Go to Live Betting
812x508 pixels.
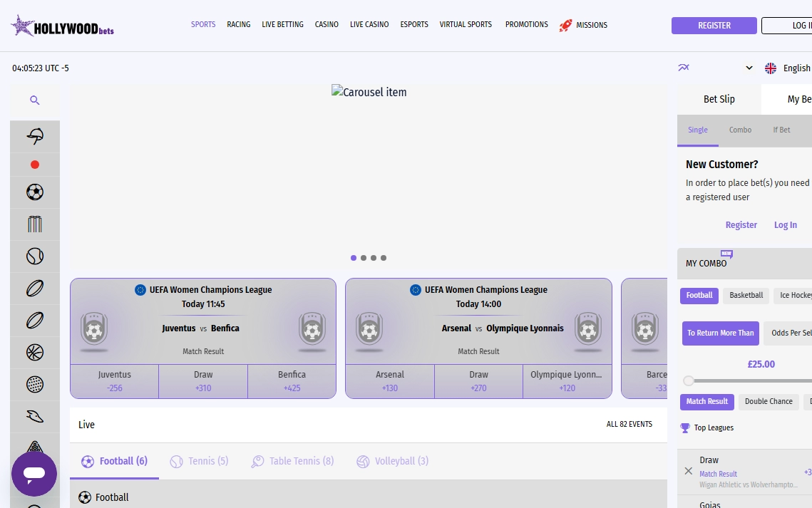click(x=283, y=24)
